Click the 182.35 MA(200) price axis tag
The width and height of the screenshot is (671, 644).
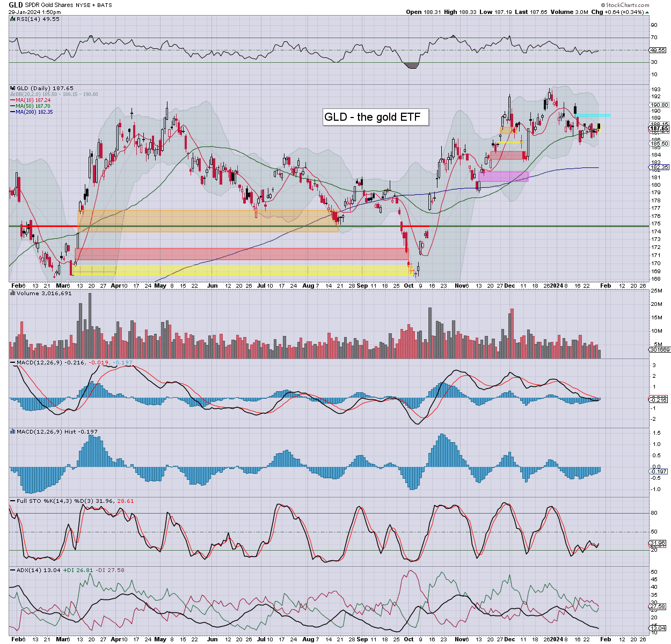[x=659, y=167]
